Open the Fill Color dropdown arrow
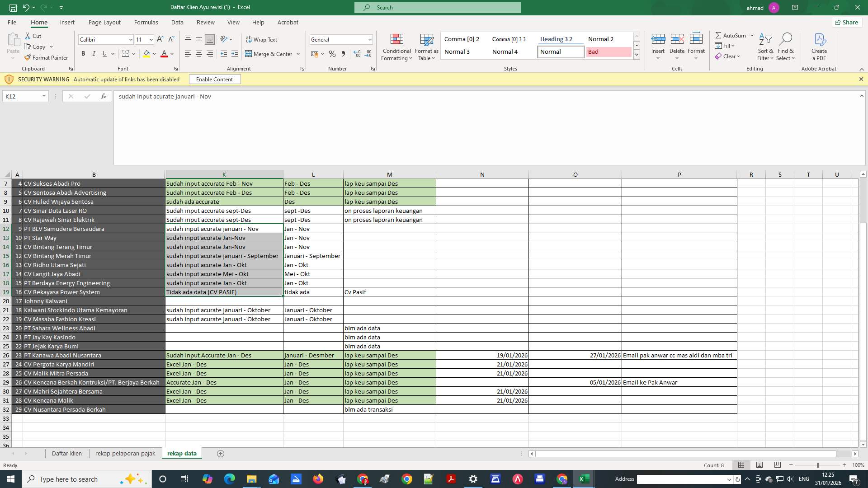This screenshot has width=868, height=488. coord(154,54)
